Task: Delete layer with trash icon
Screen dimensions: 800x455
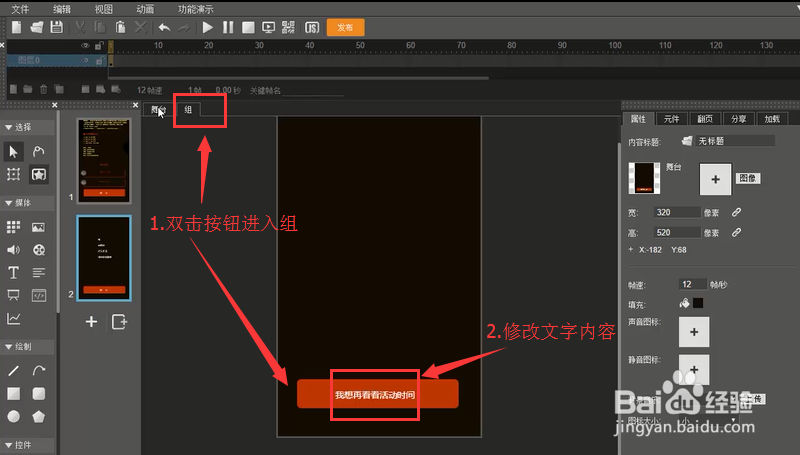Action: tap(43, 89)
